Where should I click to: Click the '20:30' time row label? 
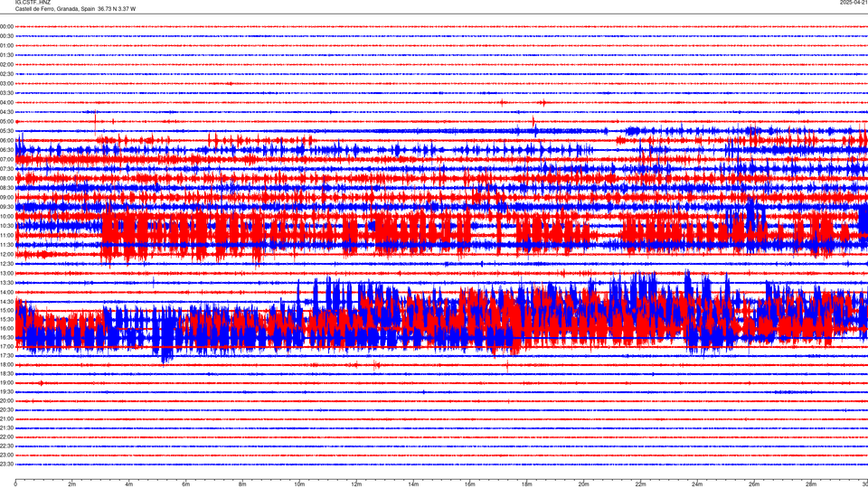point(6,410)
